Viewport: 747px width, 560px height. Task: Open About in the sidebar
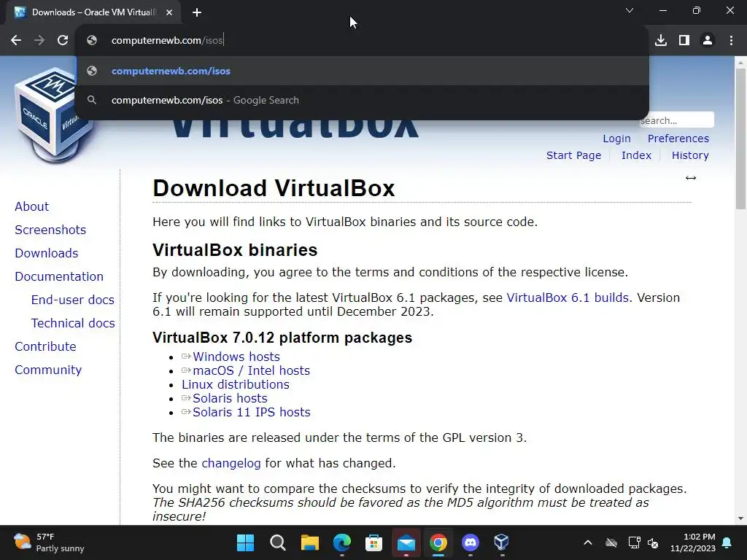click(32, 206)
